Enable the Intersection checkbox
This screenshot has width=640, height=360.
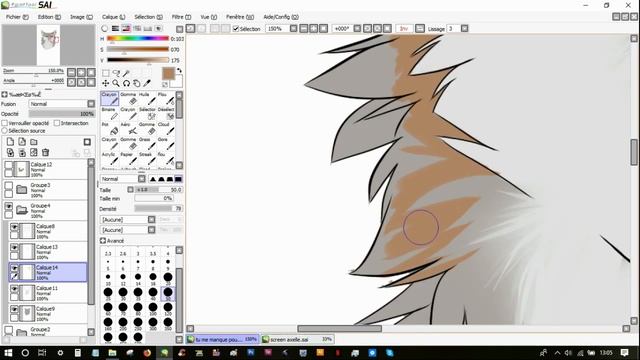coord(57,123)
